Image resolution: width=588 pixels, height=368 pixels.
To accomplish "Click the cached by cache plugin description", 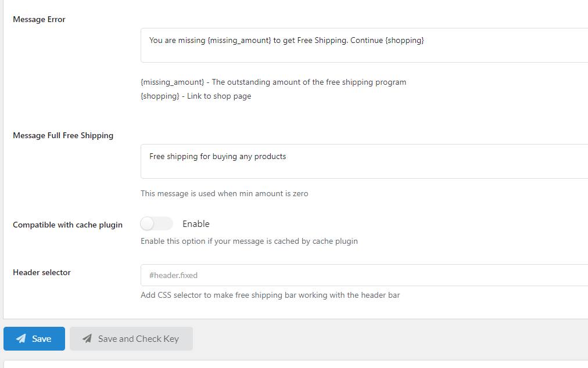I will point(249,241).
